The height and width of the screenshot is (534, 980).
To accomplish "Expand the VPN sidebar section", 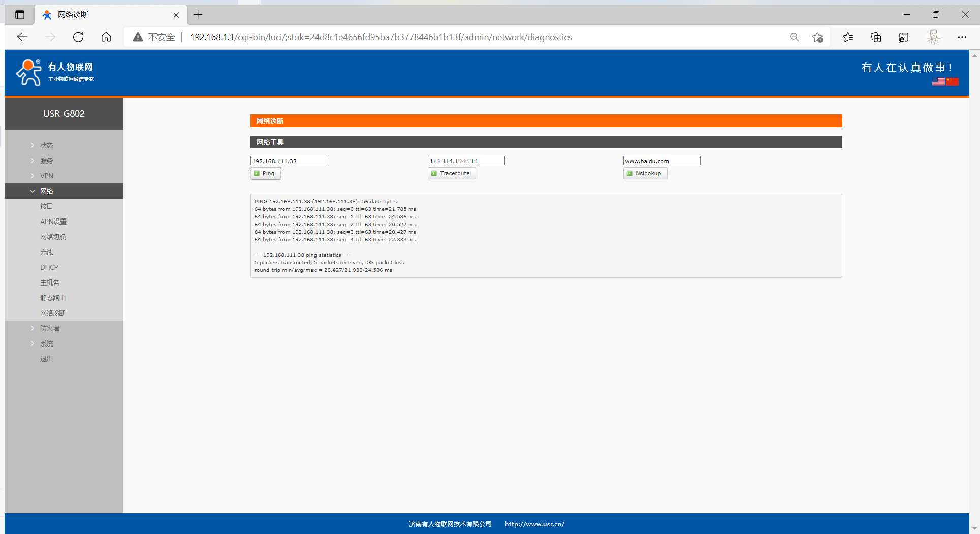I will point(47,176).
